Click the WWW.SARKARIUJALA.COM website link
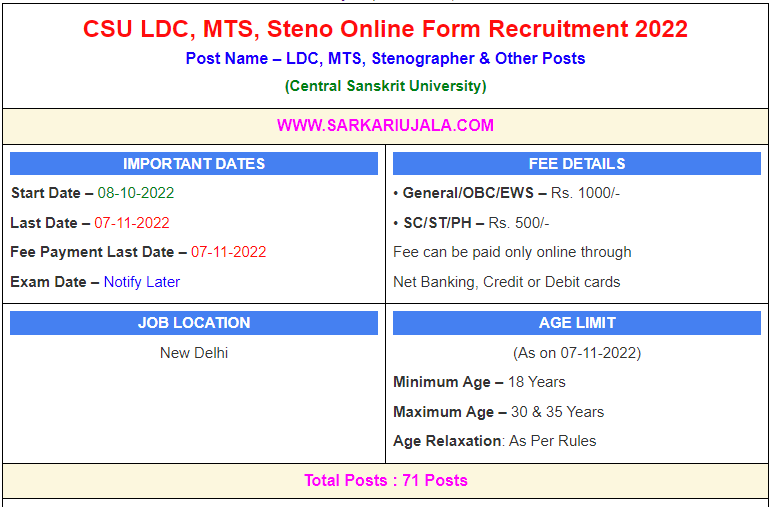Screen dimensions: 772x507 (385, 126)
